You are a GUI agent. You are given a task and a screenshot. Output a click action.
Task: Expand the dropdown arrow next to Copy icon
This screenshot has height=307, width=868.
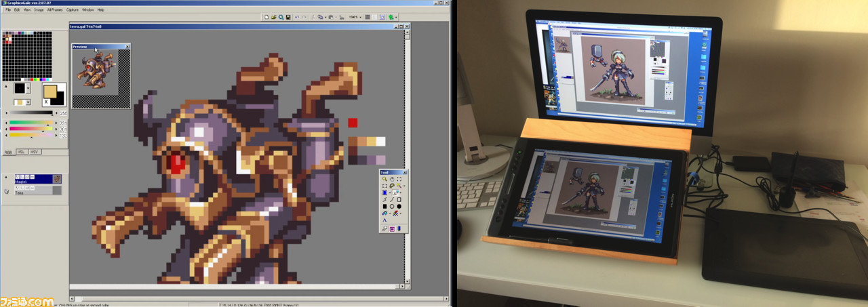click(325, 17)
